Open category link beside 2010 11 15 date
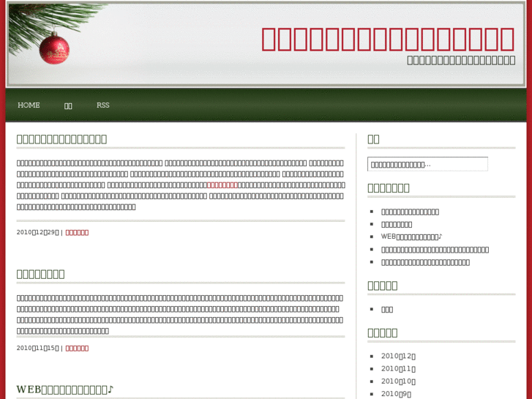Screen dimensions: 532x399 pyautogui.click(x=77, y=348)
